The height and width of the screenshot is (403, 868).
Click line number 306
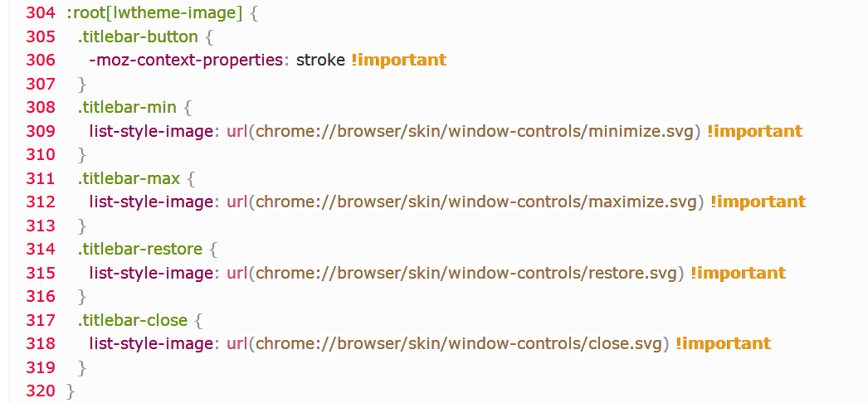pyautogui.click(x=40, y=61)
